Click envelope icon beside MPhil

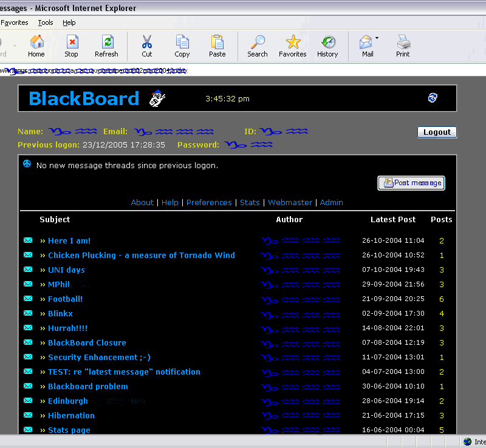(28, 284)
